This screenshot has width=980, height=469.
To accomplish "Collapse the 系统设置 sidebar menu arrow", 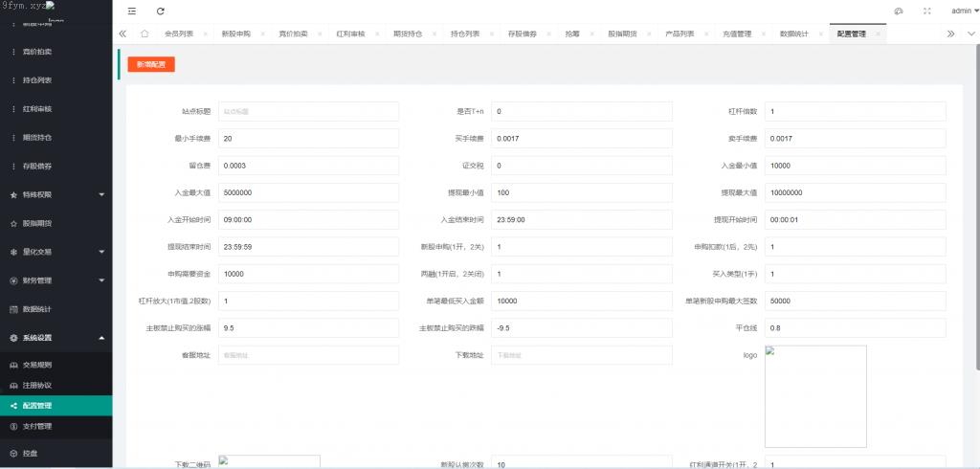I will pos(101,338).
